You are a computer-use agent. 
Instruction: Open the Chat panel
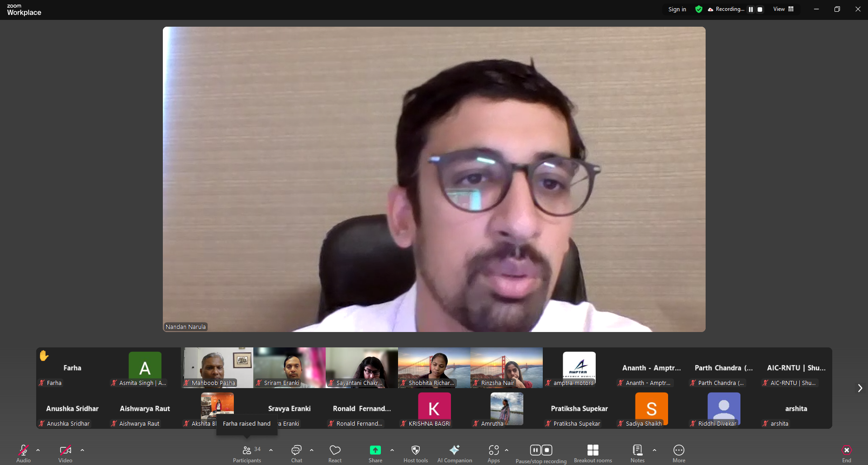296,454
